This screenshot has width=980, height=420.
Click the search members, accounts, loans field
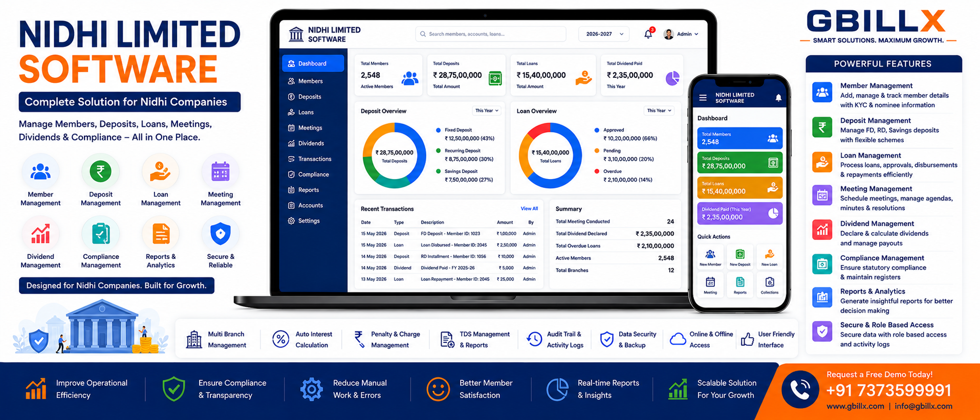pos(491,34)
